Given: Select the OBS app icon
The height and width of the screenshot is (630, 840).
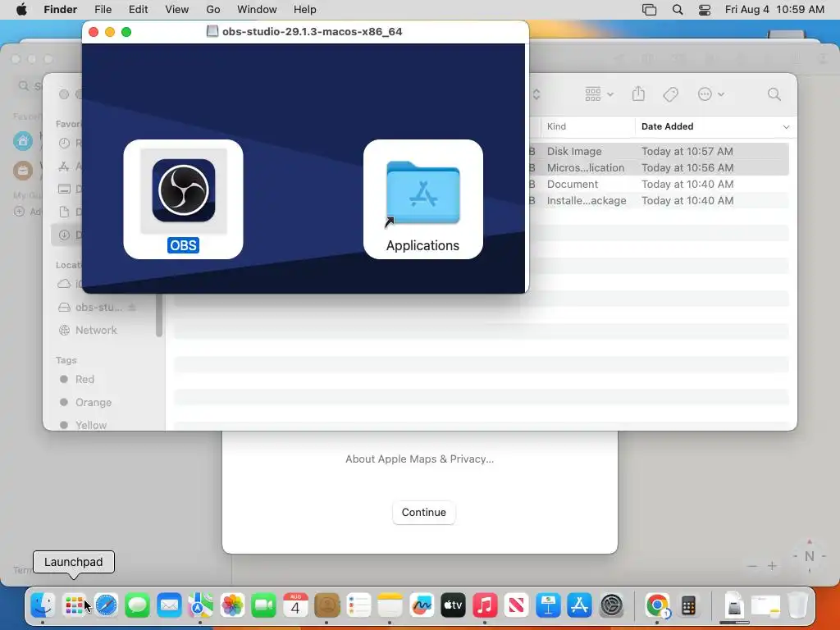Looking at the screenshot, I should 183,190.
